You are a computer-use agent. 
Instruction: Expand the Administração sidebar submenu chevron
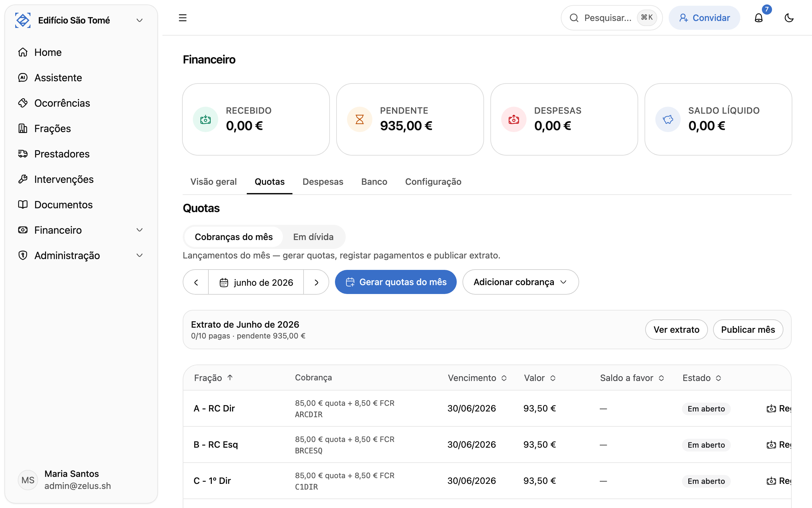pyautogui.click(x=140, y=255)
